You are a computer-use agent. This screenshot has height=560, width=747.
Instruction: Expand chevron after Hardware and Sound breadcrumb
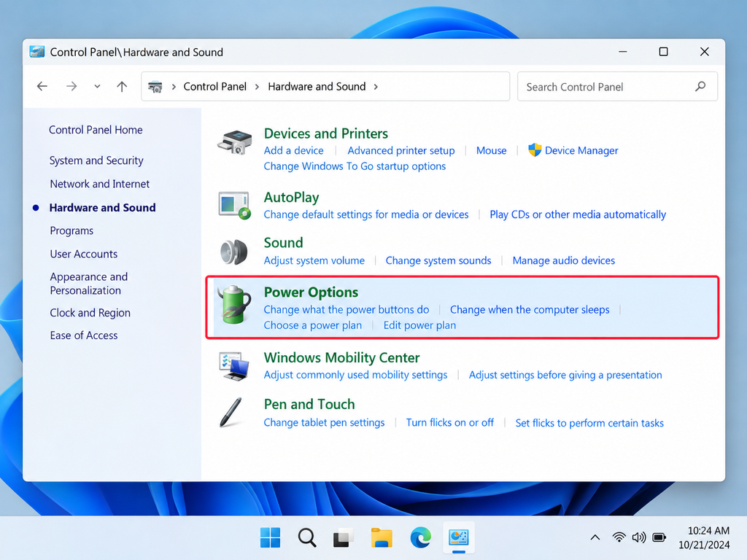pos(376,87)
